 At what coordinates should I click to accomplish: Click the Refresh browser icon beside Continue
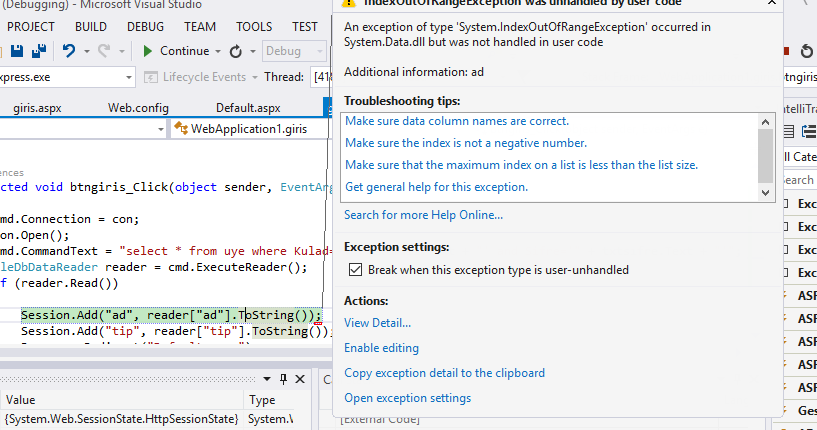point(236,51)
